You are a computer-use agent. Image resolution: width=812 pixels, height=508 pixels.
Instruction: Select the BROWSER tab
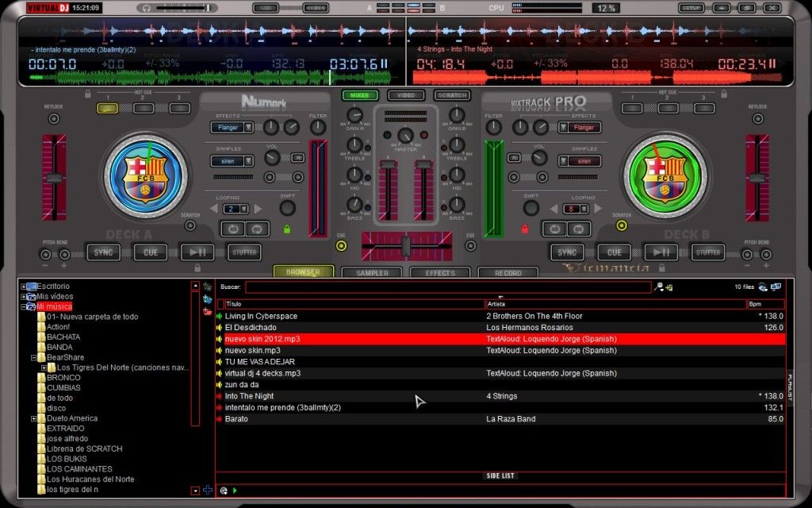[304, 271]
